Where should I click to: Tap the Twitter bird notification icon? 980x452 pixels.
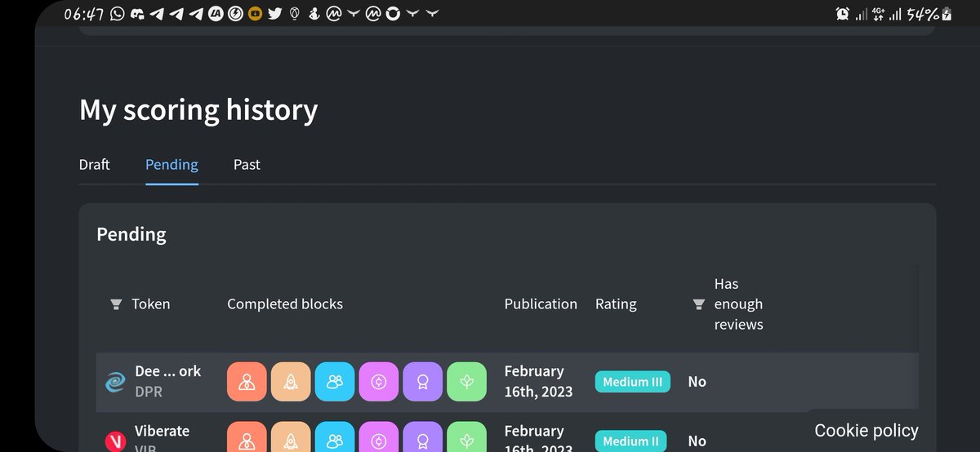[274, 14]
